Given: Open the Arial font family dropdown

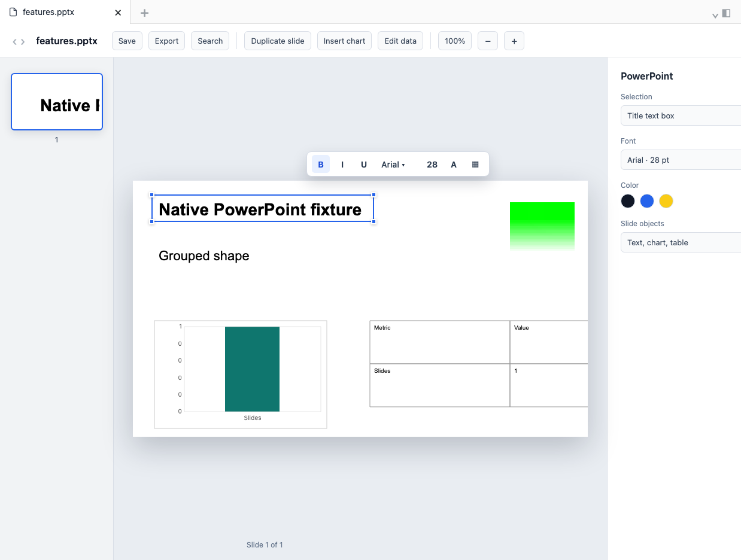Looking at the screenshot, I should [x=393, y=165].
